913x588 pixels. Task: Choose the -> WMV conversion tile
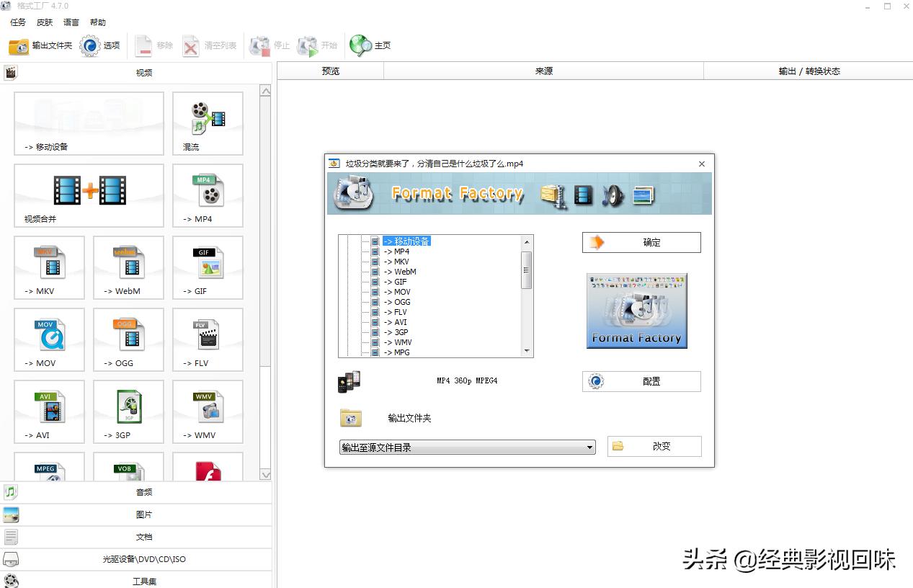[x=208, y=411]
